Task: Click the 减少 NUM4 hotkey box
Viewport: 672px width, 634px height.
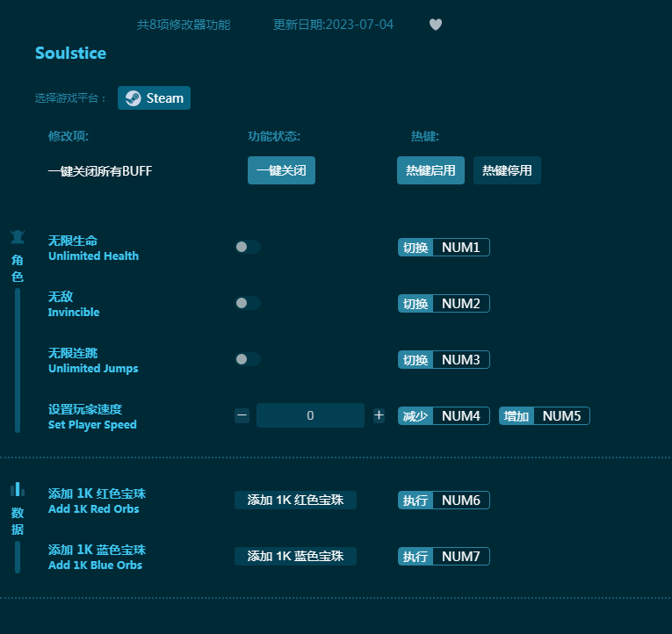Action: pyautogui.click(x=444, y=416)
